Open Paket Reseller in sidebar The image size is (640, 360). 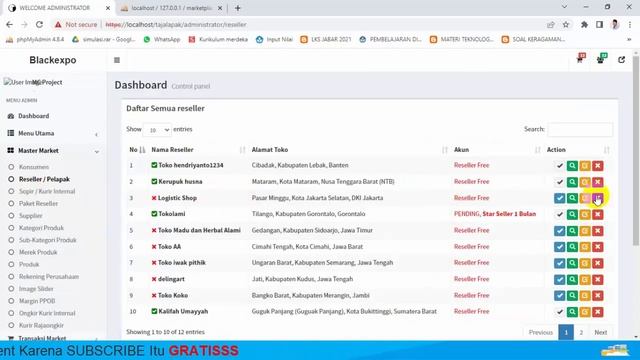pos(38,204)
